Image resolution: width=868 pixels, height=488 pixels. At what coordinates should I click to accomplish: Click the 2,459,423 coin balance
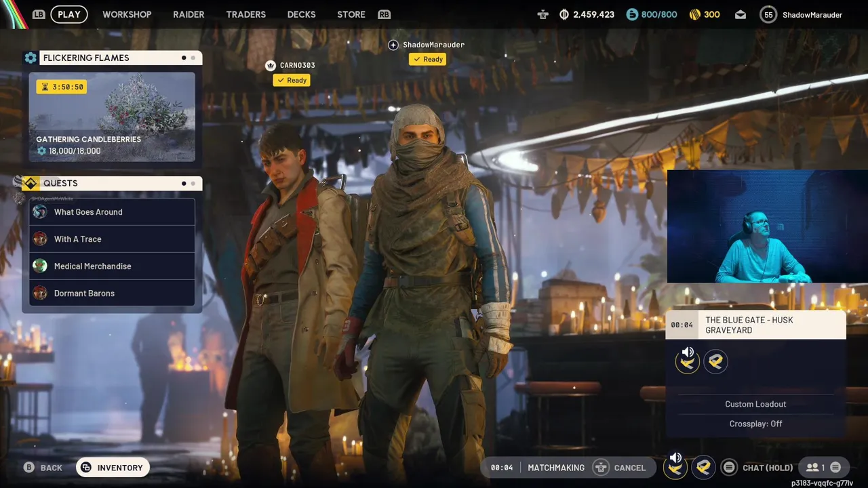pyautogui.click(x=593, y=14)
